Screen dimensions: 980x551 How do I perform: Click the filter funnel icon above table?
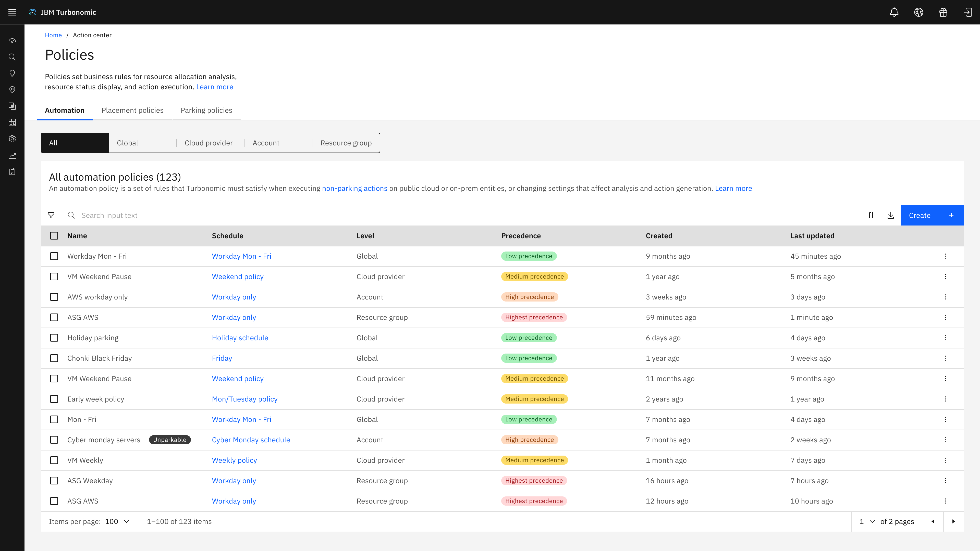[x=51, y=215]
